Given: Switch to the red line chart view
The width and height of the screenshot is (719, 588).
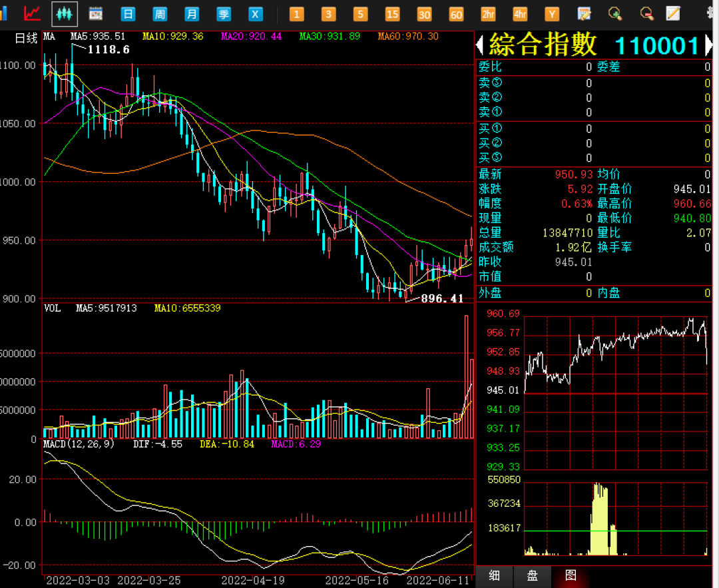Looking at the screenshot, I should point(32,14).
